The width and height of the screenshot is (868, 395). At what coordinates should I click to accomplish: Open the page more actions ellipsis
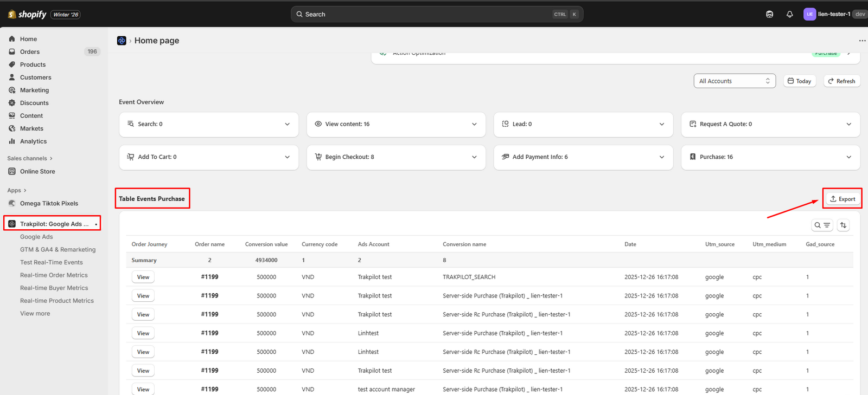coord(862,41)
